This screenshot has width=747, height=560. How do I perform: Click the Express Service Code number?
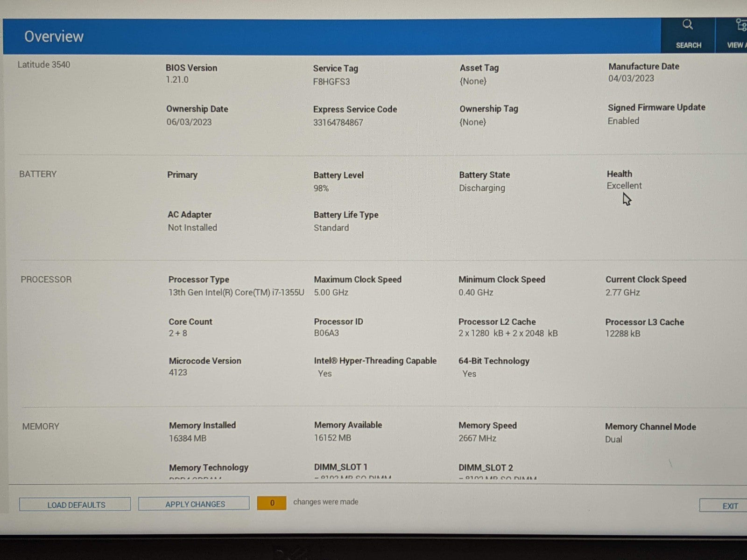click(338, 123)
